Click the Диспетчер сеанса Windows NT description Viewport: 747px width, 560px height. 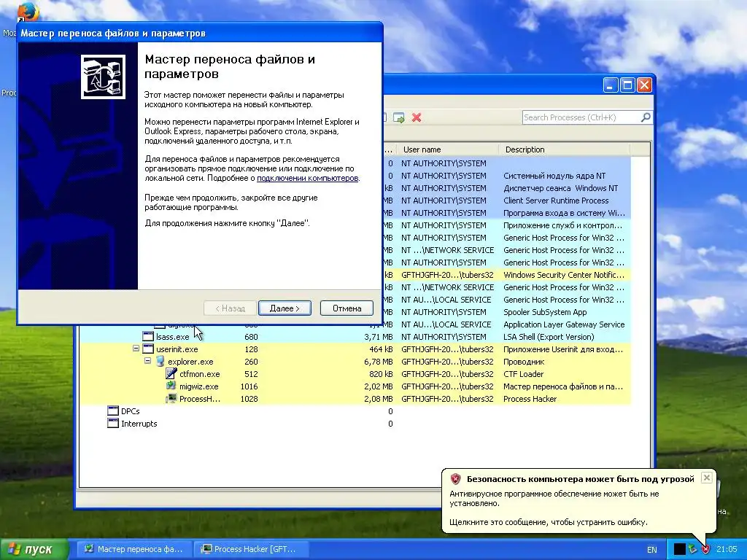click(561, 188)
